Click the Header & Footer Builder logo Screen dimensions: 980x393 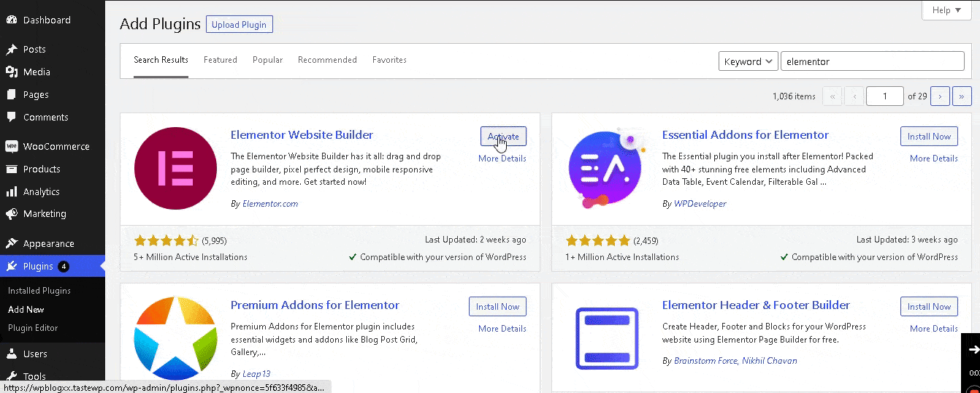coord(607,339)
